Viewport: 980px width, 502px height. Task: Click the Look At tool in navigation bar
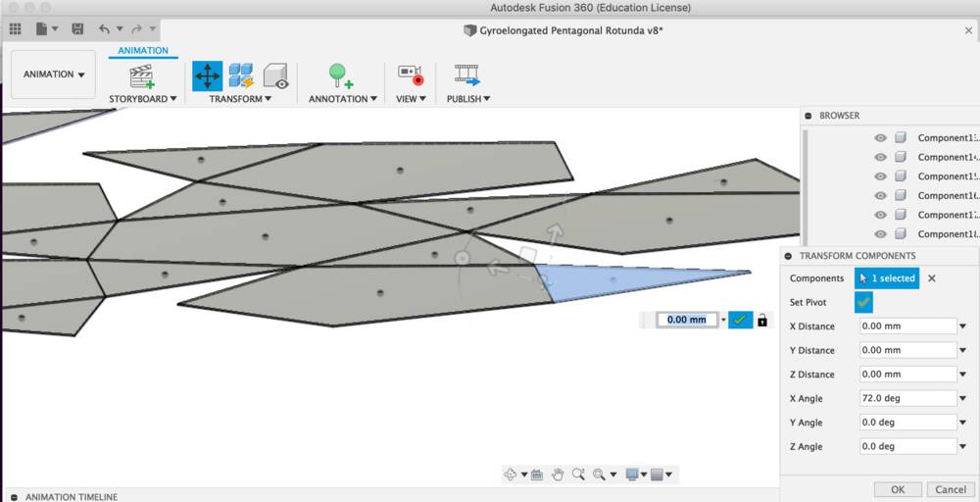coord(536,476)
